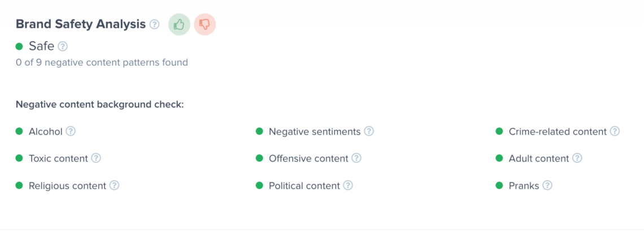Click help icon next to Safe status
The image size is (644, 233).
click(63, 46)
